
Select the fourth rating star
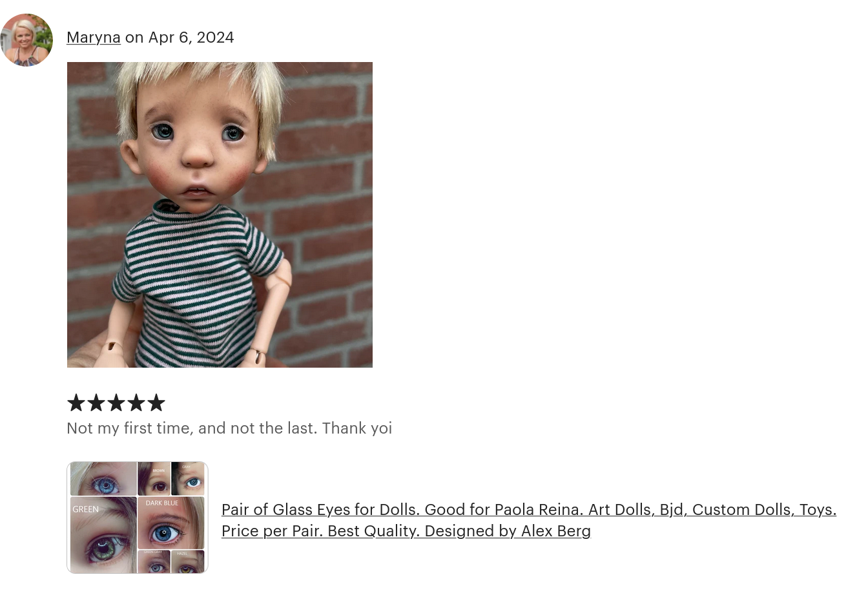136,403
